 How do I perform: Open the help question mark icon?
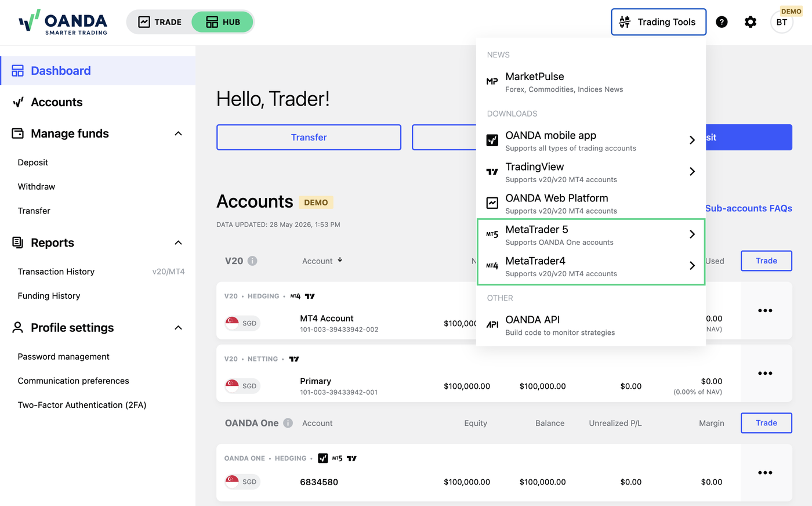(722, 22)
